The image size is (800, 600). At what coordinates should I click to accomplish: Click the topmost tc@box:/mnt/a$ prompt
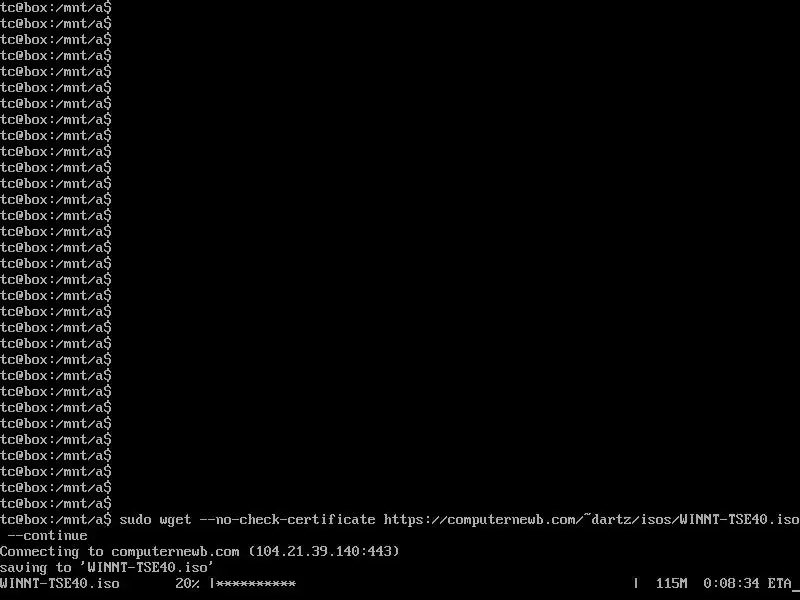tap(56, 8)
